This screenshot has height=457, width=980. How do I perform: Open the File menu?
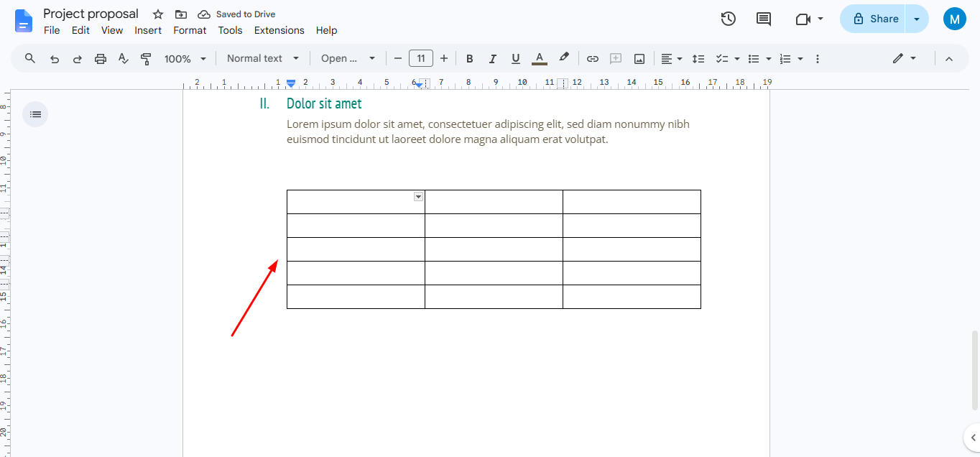pyautogui.click(x=52, y=30)
